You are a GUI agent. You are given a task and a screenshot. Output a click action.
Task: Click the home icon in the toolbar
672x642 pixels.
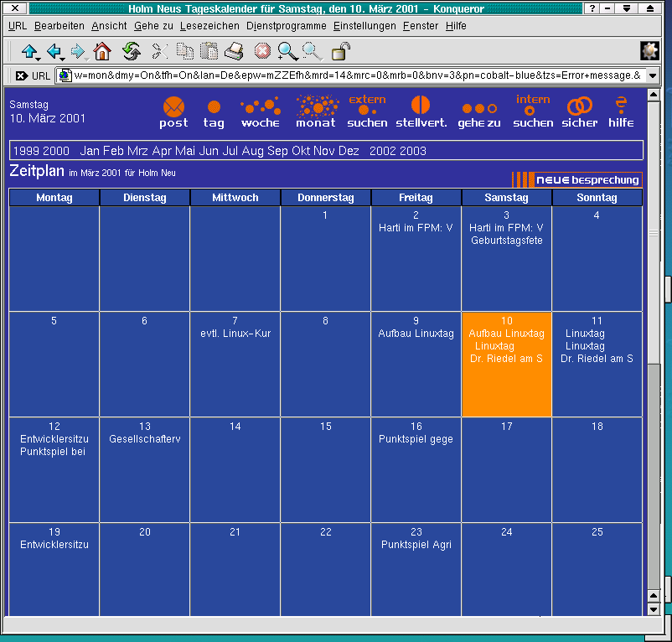point(102,52)
